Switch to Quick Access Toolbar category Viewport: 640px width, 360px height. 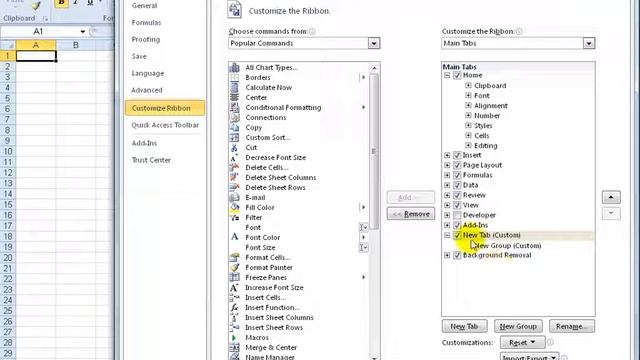point(165,125)
